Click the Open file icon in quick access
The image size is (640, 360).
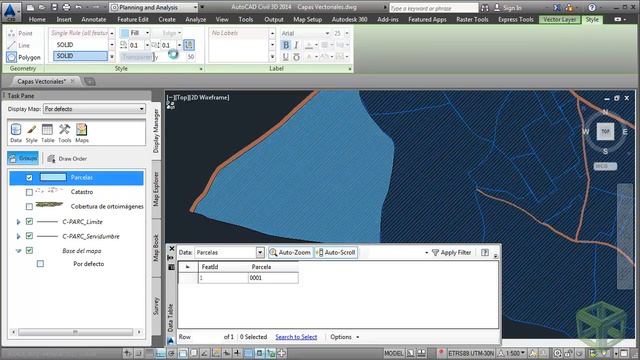coord(42,7)
